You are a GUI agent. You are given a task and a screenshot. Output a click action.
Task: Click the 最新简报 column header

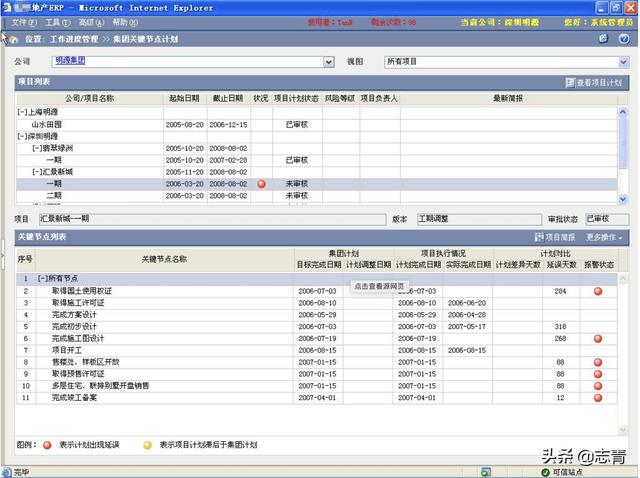(508, 98)
